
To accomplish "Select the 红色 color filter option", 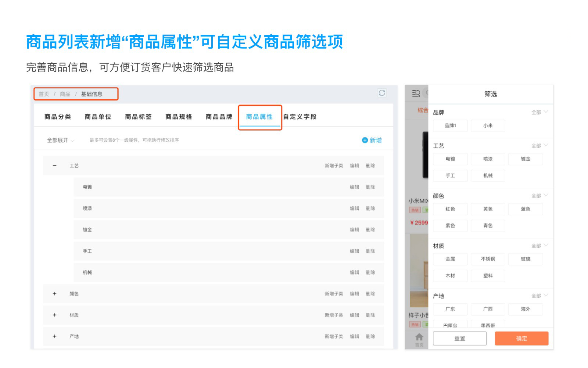I will 450,209.
